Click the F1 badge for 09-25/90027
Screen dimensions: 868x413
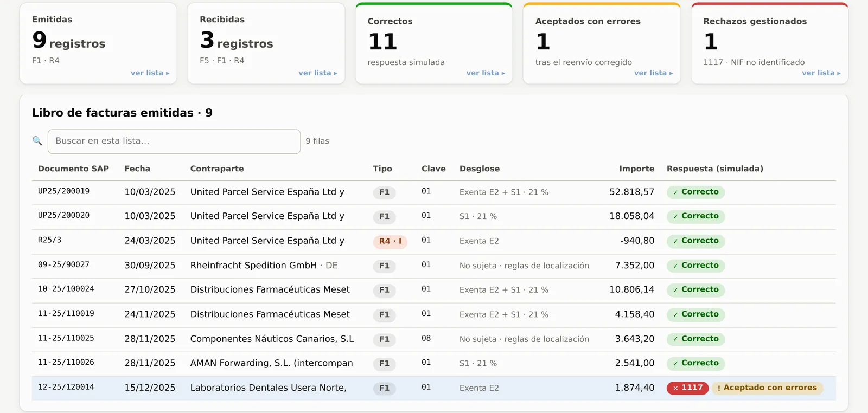[x=384, y=266]
